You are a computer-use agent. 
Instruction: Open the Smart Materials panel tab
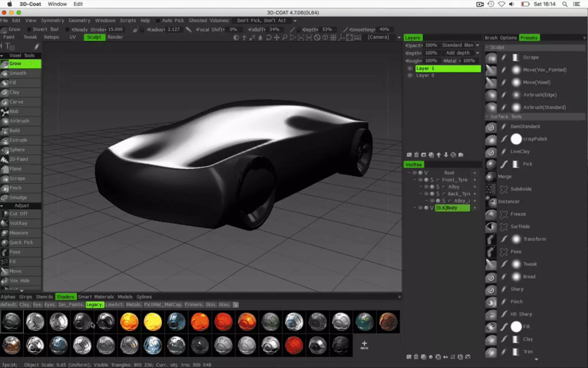point(96,297)
